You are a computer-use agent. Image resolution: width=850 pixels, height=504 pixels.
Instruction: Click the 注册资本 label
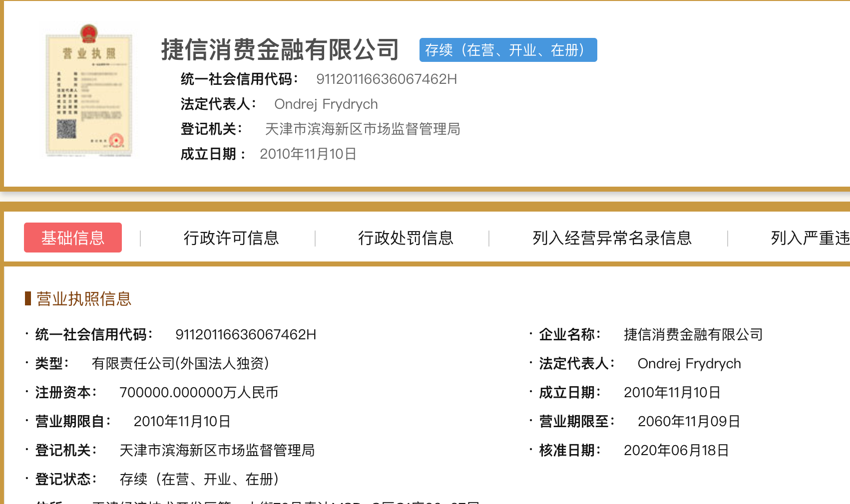click(x=65, y=392)
